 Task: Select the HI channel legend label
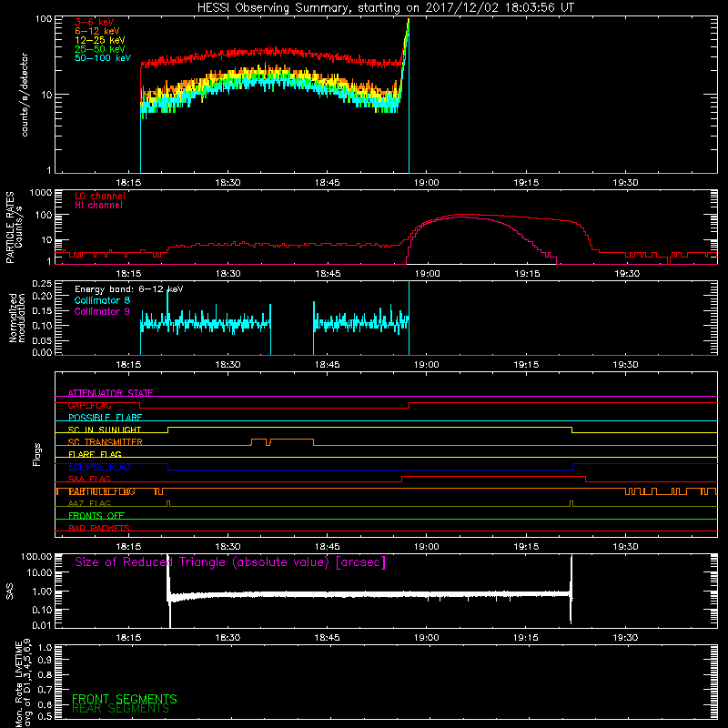[99, 206]
